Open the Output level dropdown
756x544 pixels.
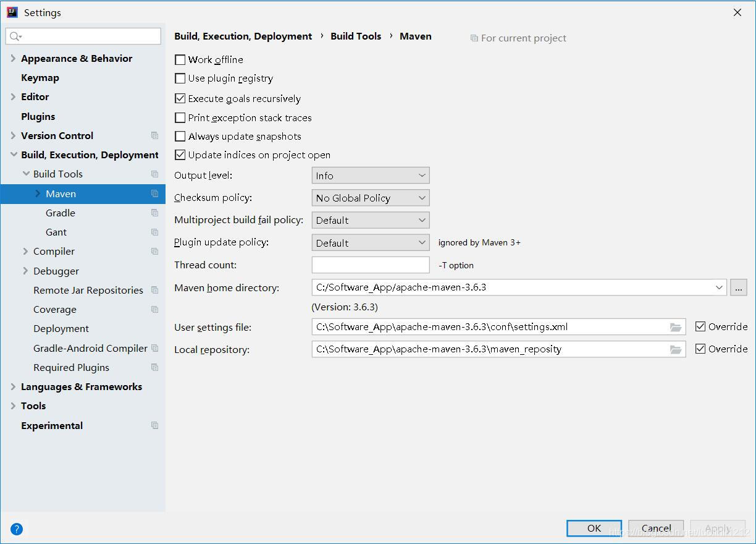371,176
